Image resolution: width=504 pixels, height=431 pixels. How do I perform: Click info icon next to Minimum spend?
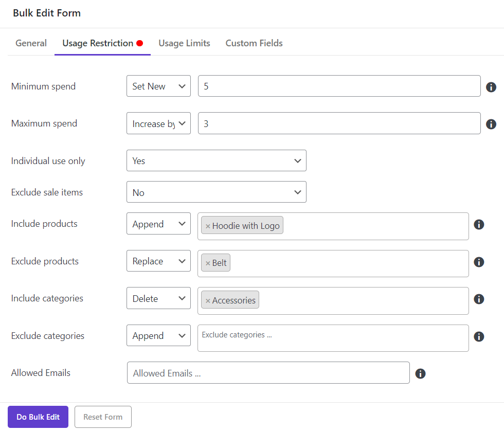click(491, 87)
